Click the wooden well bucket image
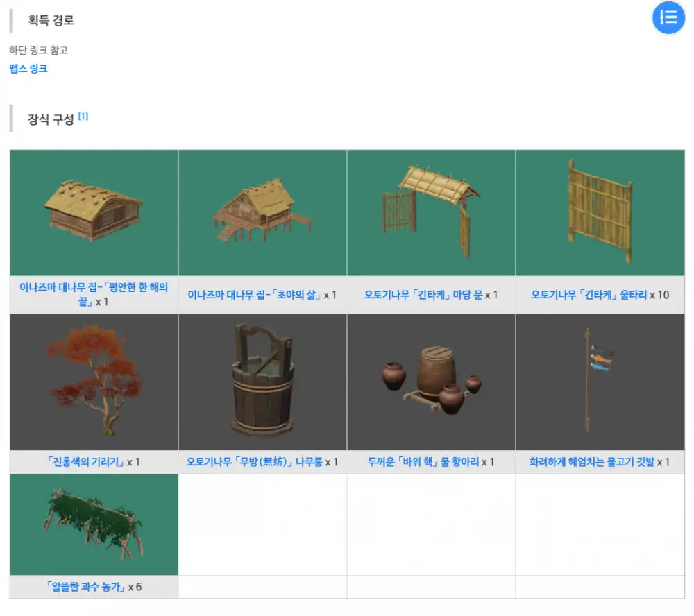The width and height of the screenshot is (694, 616). (x=262, y=381)
